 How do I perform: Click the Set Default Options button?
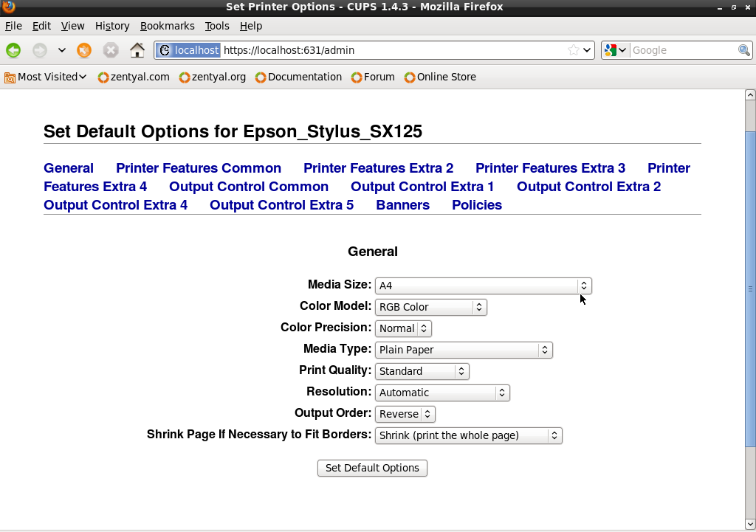[x=372, y=468]
